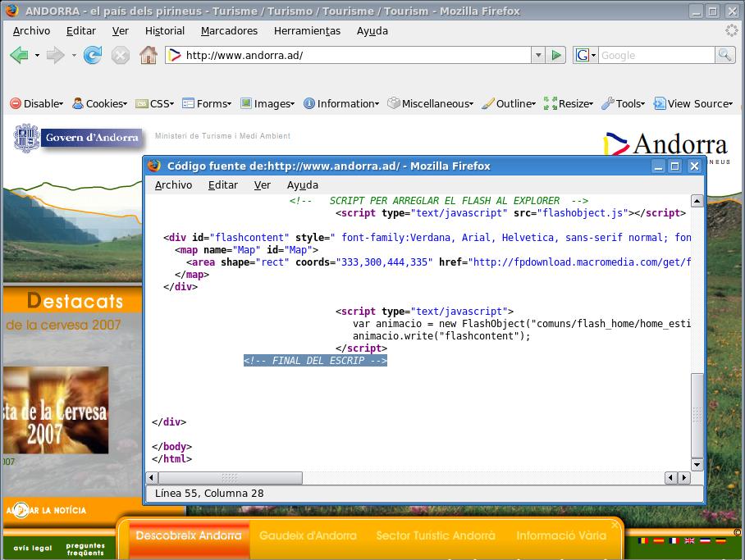The image size is (745, 560).
Task: Open the Marcadores menu
Action: [229, 31]
